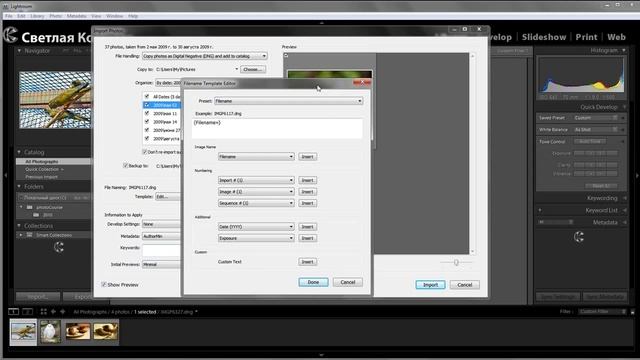Viewport: 640px width, 360px height.
Task: Switch to grid view icon in filmstrip bar
Action: pos(43,311)
